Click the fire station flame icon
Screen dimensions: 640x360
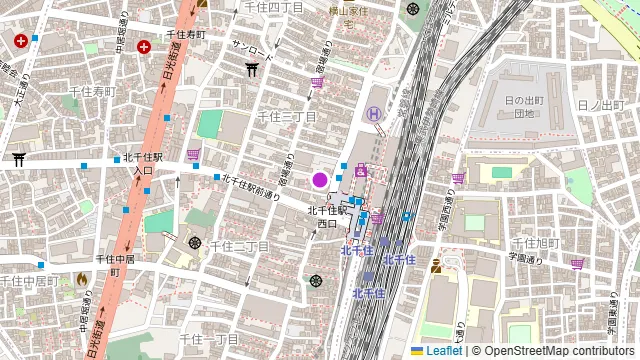pyautogui.click(x=82, y=279)
